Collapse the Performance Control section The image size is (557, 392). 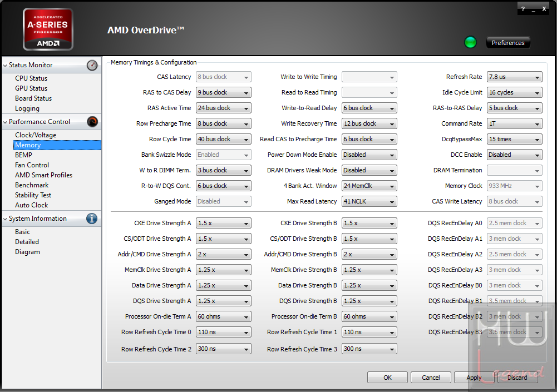click(5, 122)
